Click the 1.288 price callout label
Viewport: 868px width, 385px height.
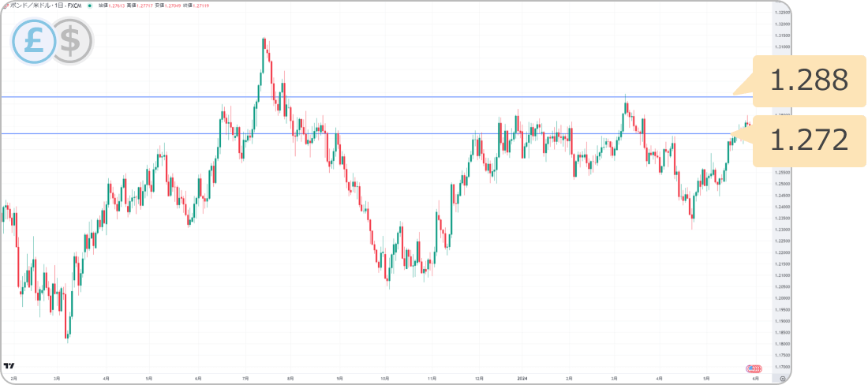[x=808, y=80]
